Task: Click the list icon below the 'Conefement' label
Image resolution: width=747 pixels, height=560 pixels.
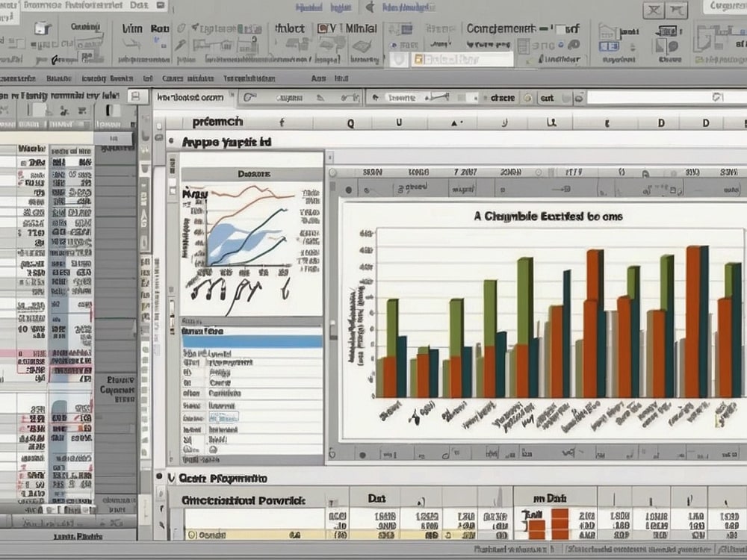Action: [524, 46]
